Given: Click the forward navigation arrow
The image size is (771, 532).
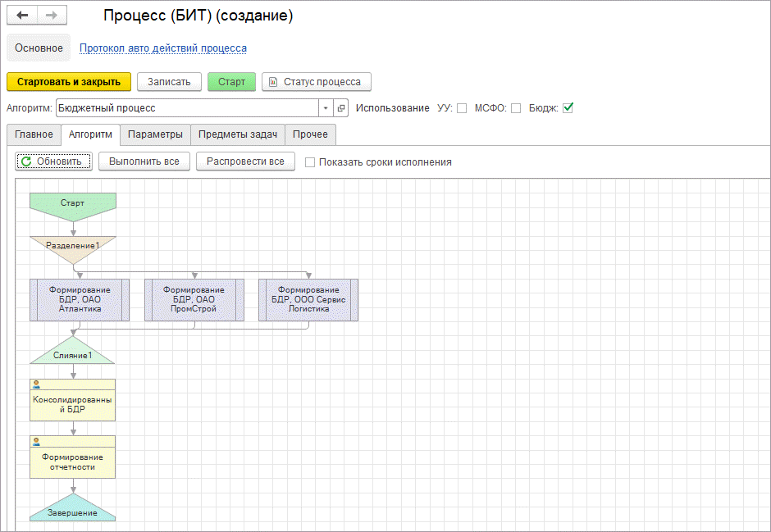Looking at the screenshot, I should tap(51, 16).
